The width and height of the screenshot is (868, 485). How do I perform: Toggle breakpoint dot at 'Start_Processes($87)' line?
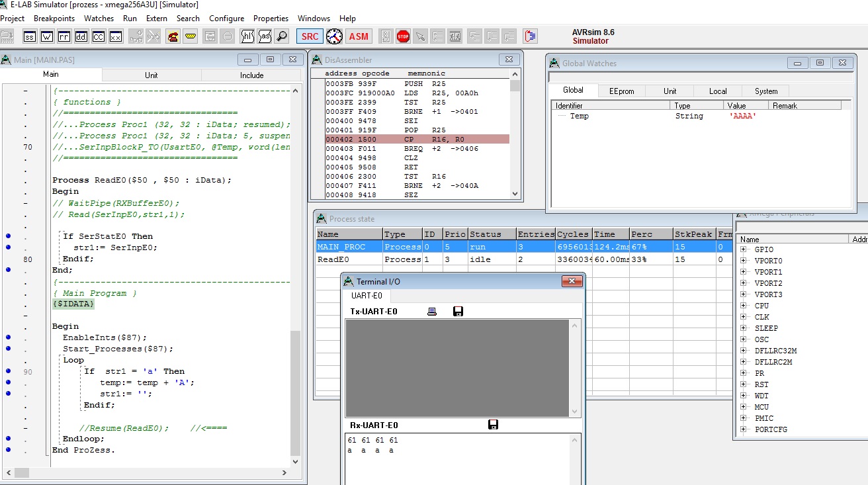(8, 349)
